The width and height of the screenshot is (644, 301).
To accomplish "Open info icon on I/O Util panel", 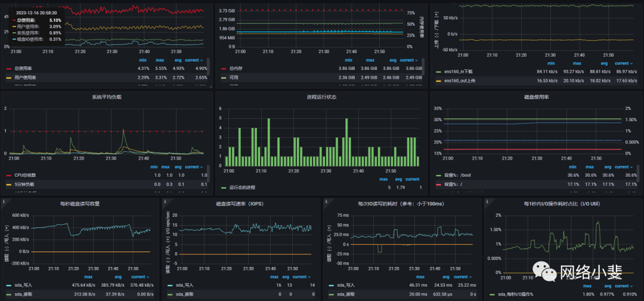I will tap(488, 201).
